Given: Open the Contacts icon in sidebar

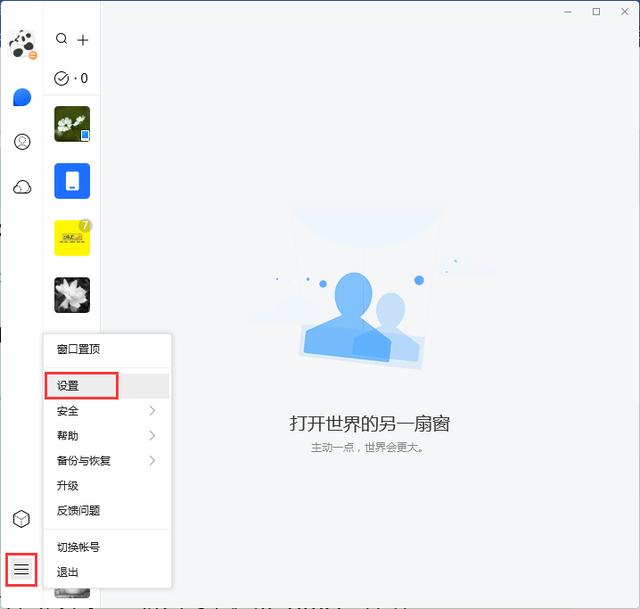Looking at the screenshot, I should pos(22,142).
